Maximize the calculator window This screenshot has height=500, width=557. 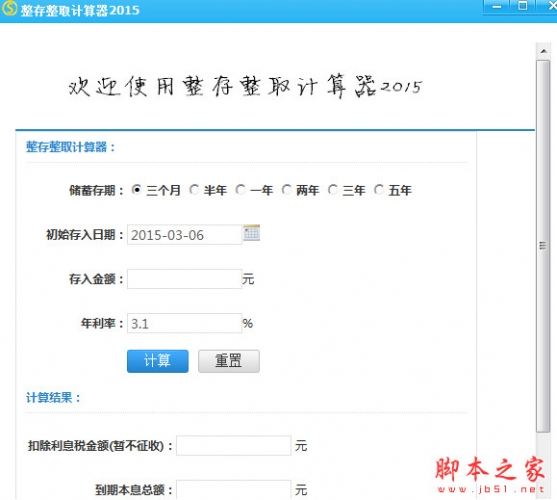click(522, 6)
